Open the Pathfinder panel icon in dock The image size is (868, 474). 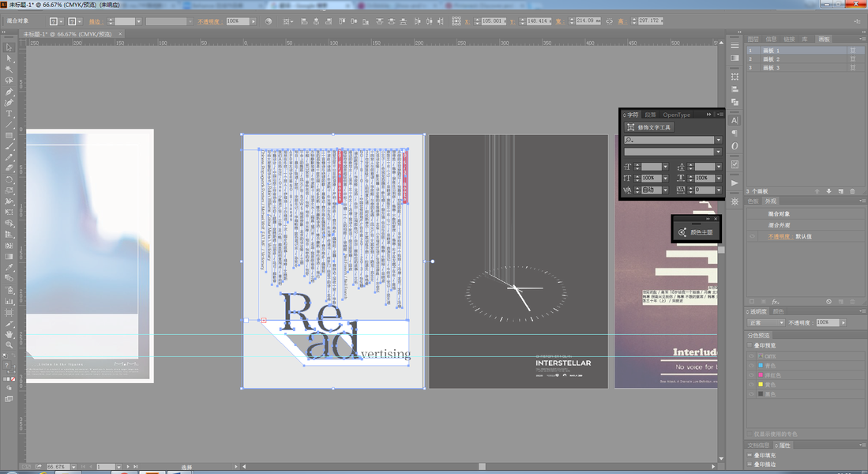[x=735, y=102]
